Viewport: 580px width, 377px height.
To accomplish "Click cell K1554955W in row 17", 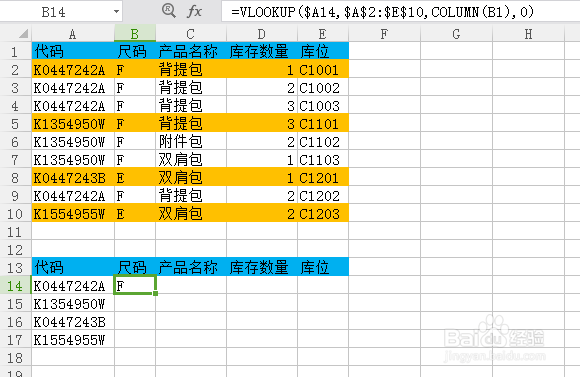I will (73, 339).
